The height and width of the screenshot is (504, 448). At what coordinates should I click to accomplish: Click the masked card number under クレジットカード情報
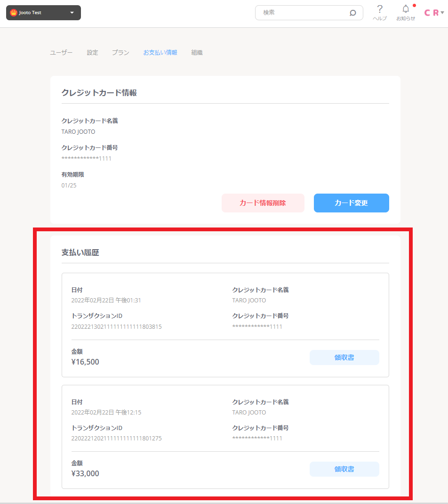(x=87, y=158)
